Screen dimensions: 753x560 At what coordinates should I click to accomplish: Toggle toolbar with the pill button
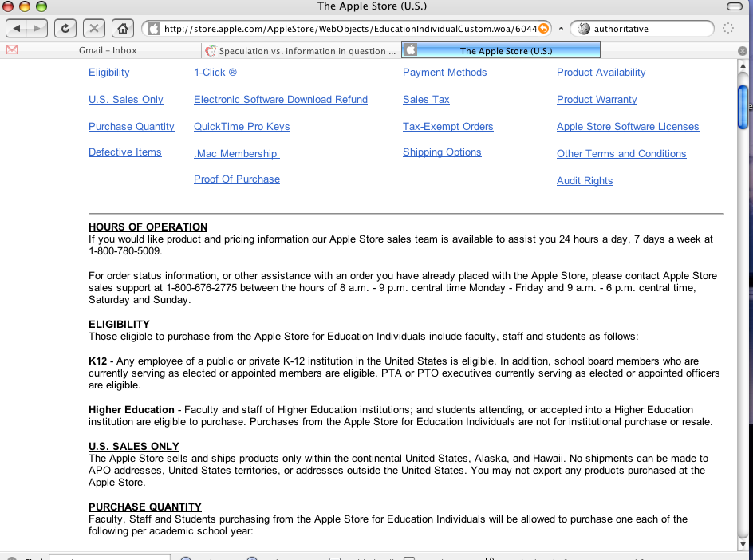[735, 6]
